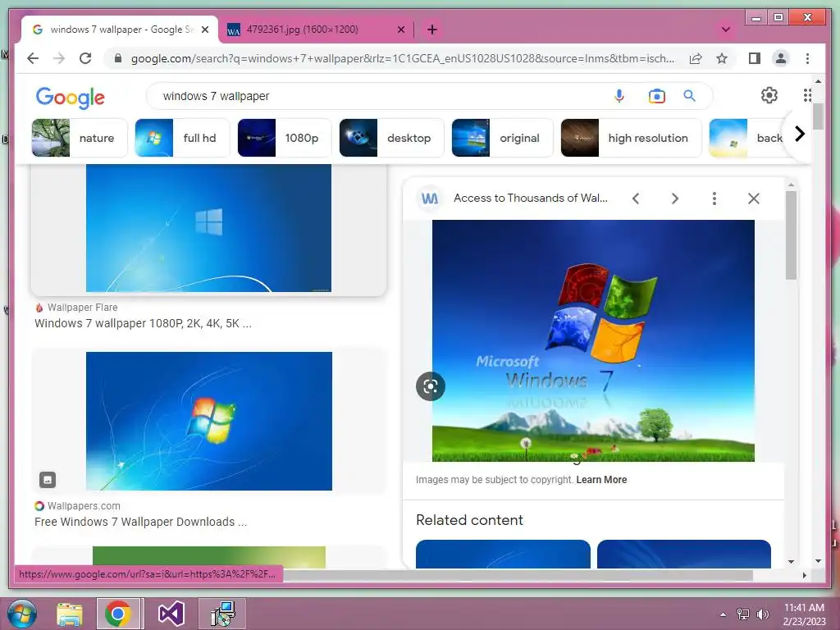Click the preview panel vertical scrollbar

792,235
